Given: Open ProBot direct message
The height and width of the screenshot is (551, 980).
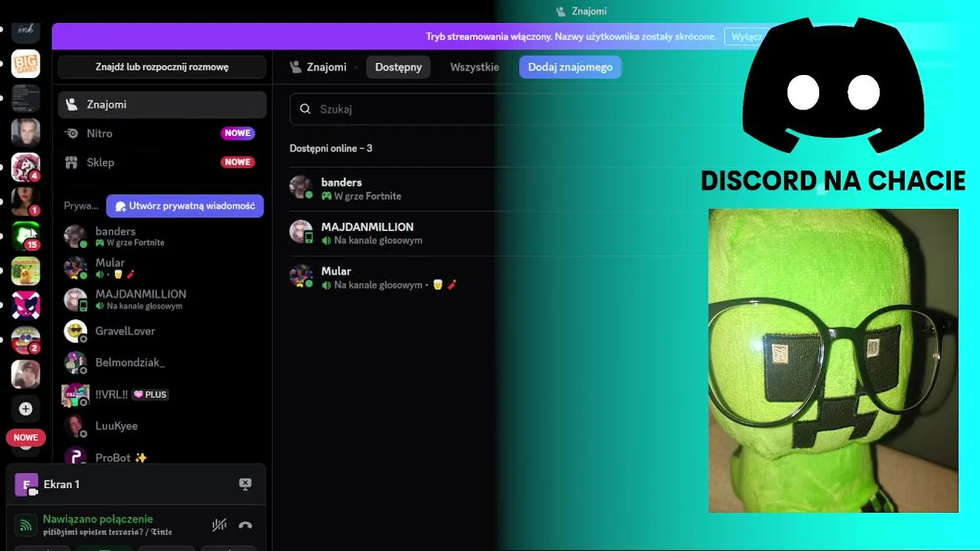Looking at the screenshot, I should 162,457.
